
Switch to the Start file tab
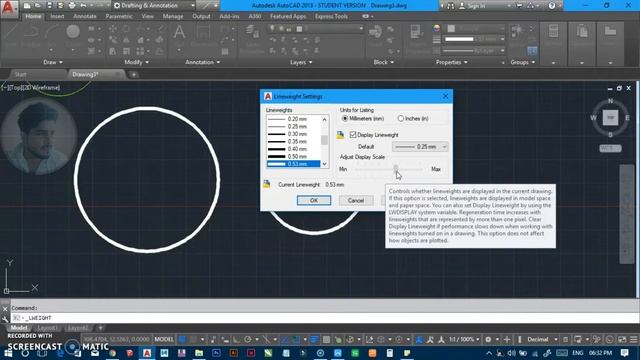[x=20, y=74]
